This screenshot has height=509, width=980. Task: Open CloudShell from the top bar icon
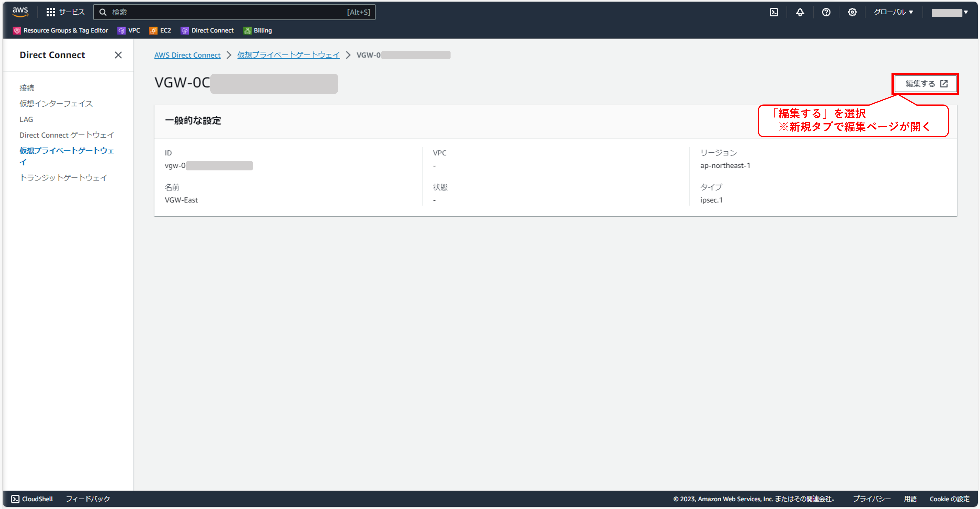pos(773,12)
